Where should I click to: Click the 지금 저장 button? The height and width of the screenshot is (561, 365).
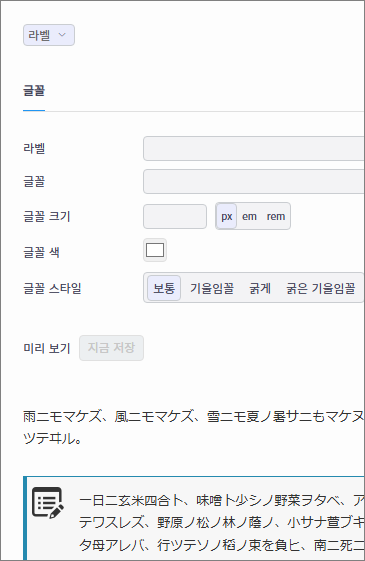pyautogui.click(x=111, y=348)
